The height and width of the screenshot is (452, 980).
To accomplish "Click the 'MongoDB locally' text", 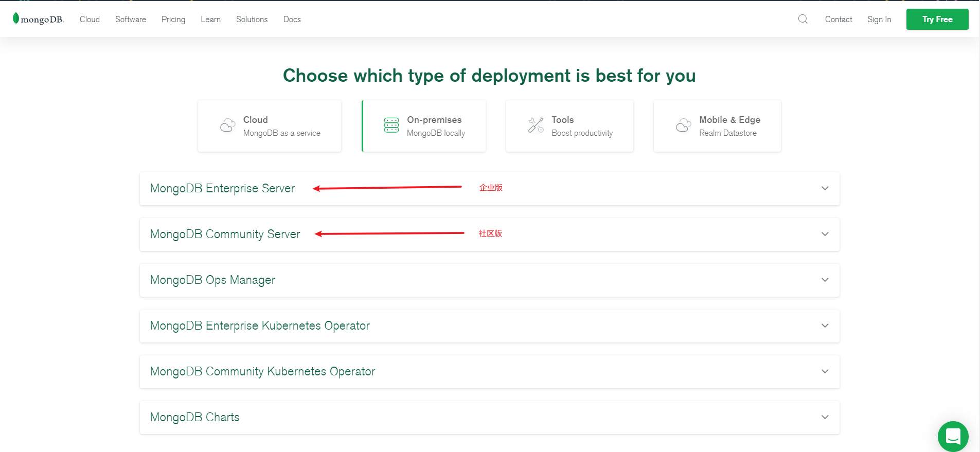I will 436,133.
